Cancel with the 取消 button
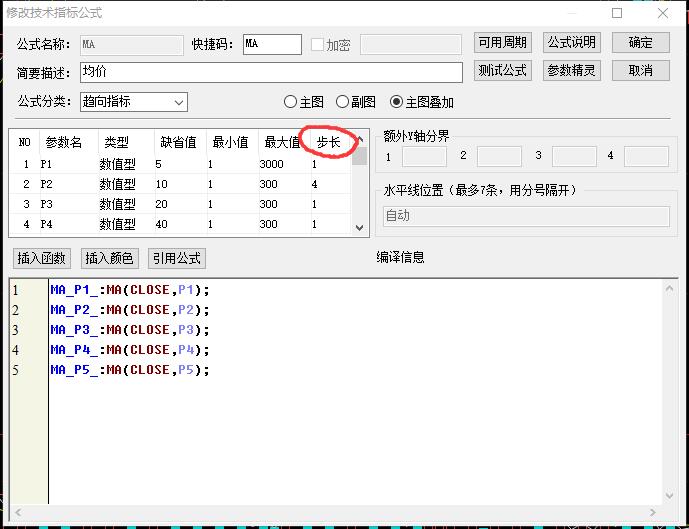 click(641, 70)
